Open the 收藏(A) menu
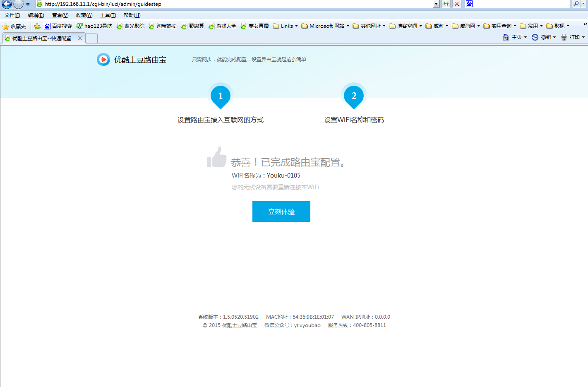The image size is (588, 387). coord(84,15)
